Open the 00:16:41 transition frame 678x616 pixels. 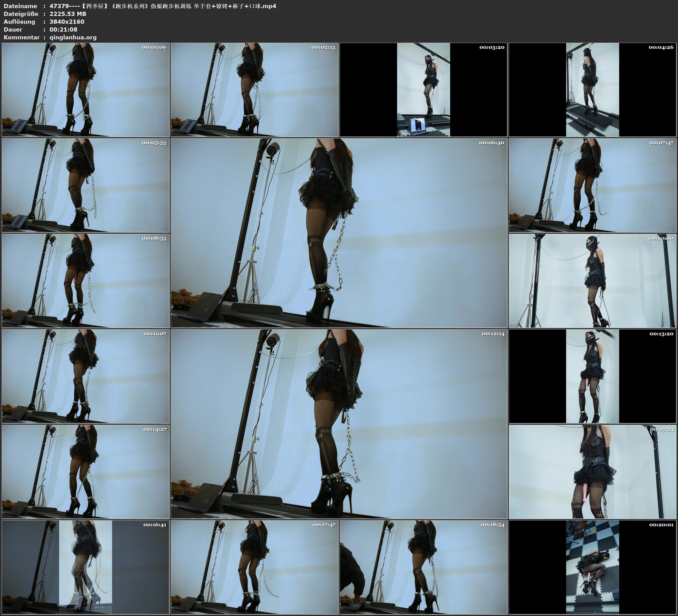85,567
